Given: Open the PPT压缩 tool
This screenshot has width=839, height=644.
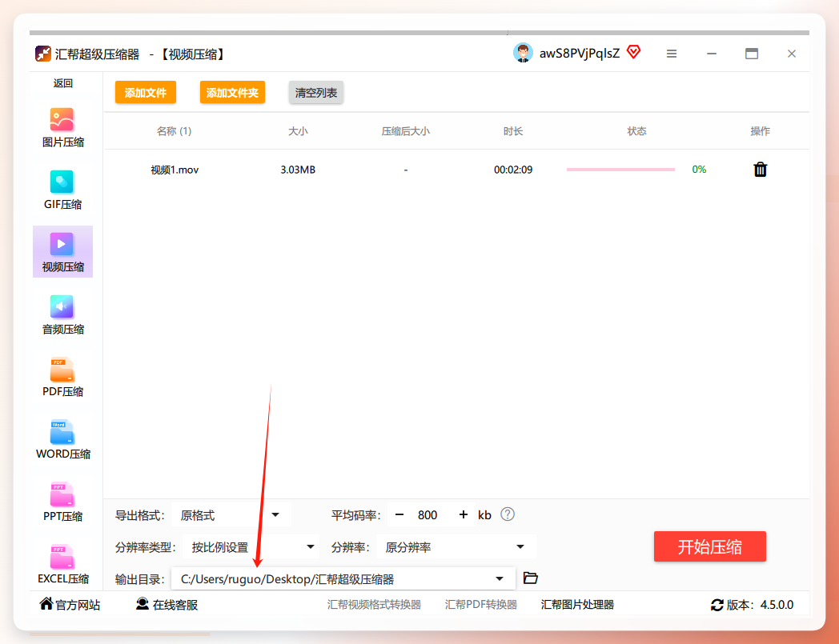Looking at the screenshot, I should coord(62,502).
